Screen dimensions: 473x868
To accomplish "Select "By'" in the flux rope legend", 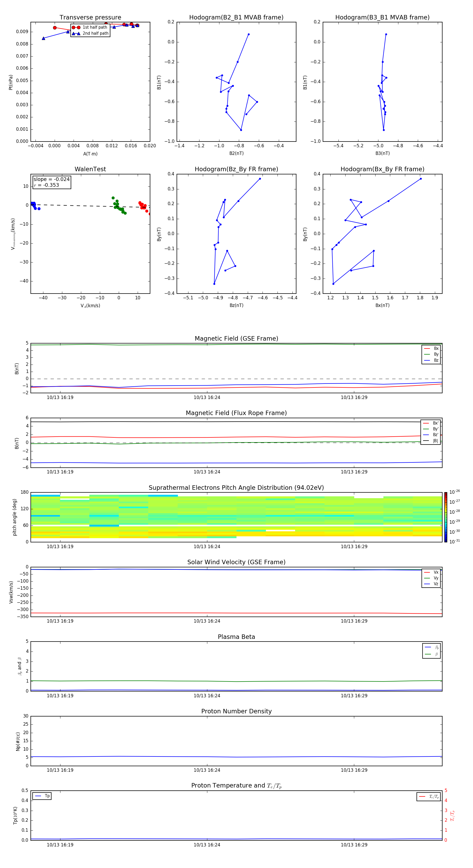I will [431, 429].
